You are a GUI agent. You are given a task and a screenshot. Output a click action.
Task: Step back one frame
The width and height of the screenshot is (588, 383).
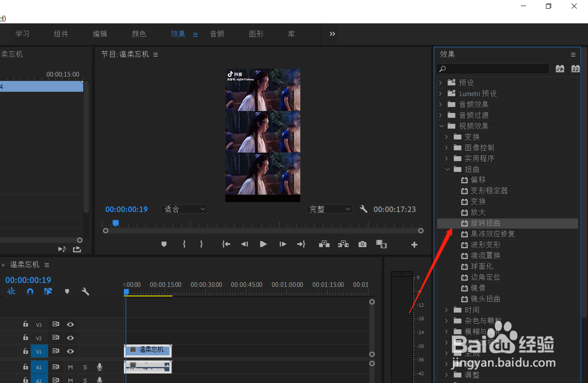pos(244,244)
